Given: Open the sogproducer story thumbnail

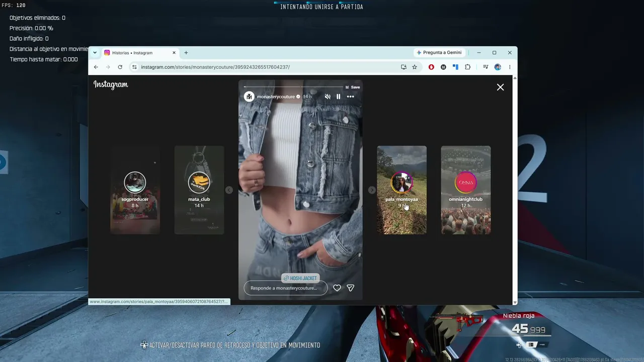Looking at the screenshot, I should tap(135, 190).
